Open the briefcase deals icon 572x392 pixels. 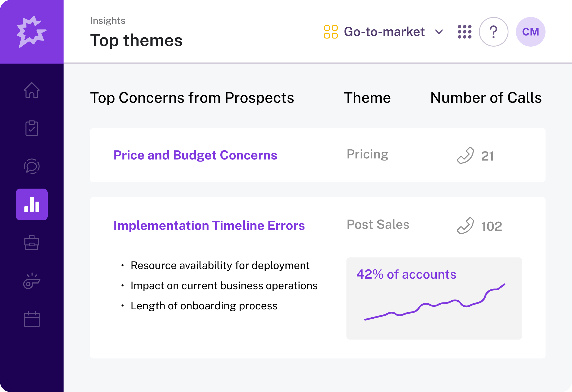(x=32, y=243)
